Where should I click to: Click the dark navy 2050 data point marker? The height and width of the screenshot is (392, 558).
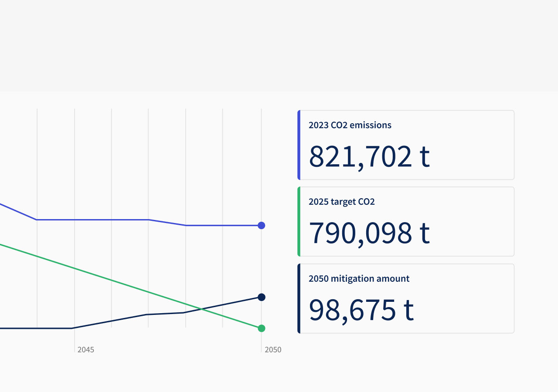pos(261,297)
